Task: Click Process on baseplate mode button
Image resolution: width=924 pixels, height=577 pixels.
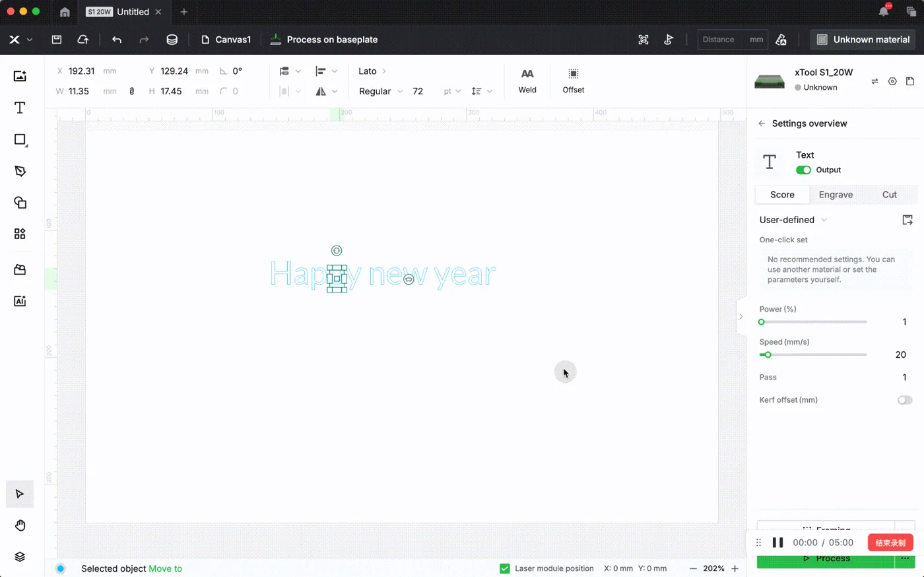Action: [324, 40]
